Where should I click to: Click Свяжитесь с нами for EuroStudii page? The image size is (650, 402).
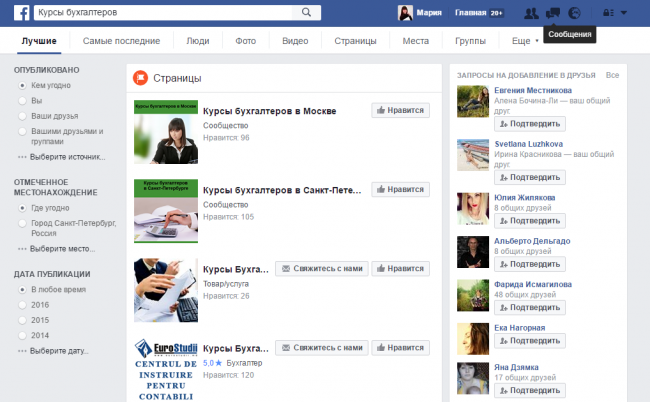pos(322,348)
